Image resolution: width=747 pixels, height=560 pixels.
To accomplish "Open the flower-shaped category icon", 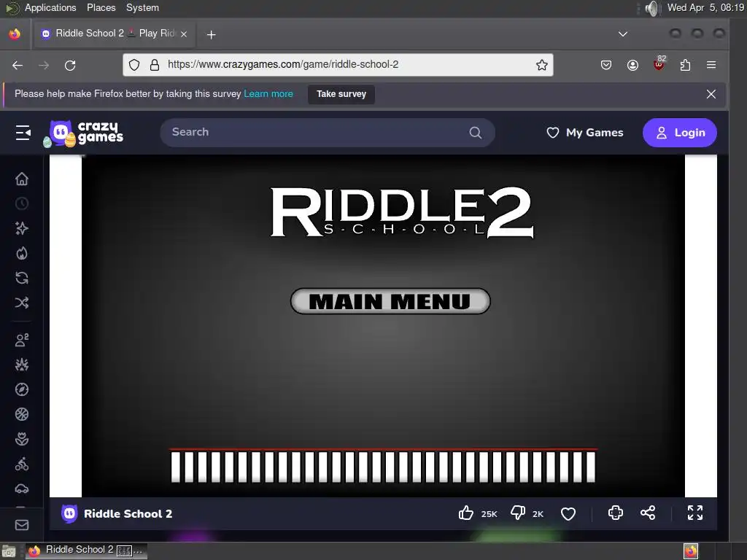I will pos(22,439).
